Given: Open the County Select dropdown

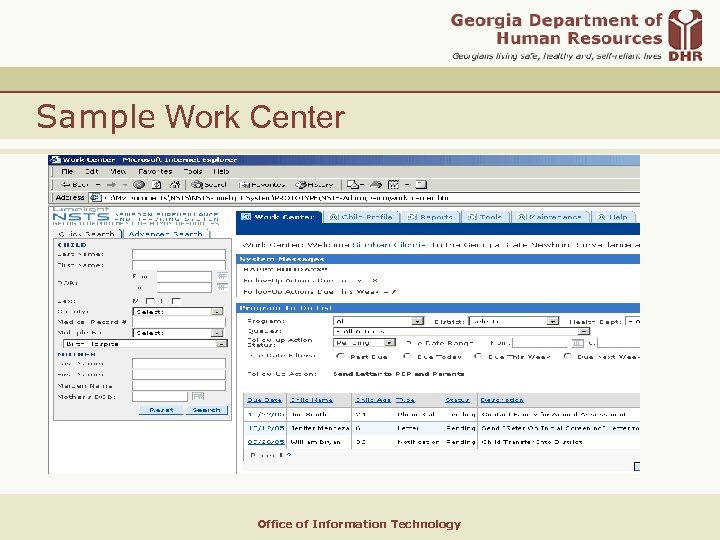Looking at the screenshot, I should coord(178,311).
